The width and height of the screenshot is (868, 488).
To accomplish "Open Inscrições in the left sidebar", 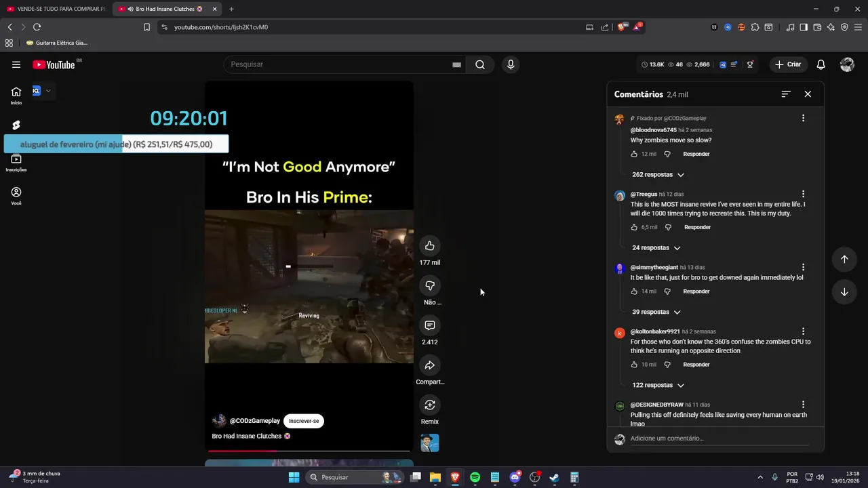I will (16, 163).
